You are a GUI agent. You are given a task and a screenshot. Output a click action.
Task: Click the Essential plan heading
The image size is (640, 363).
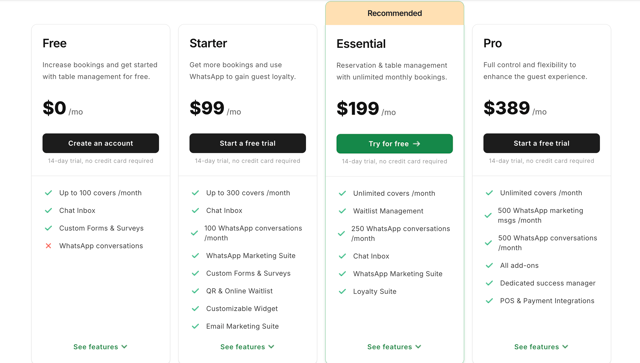(361, 44)
